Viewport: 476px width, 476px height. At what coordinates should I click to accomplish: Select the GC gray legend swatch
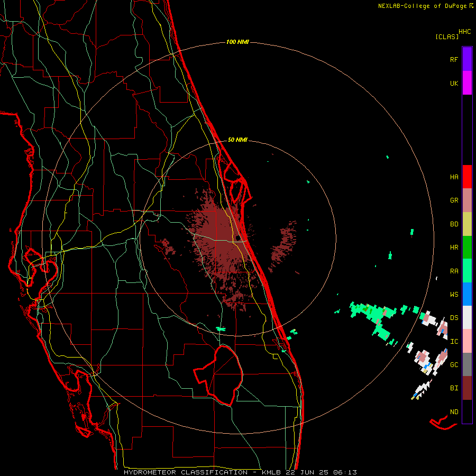(467, 364)
